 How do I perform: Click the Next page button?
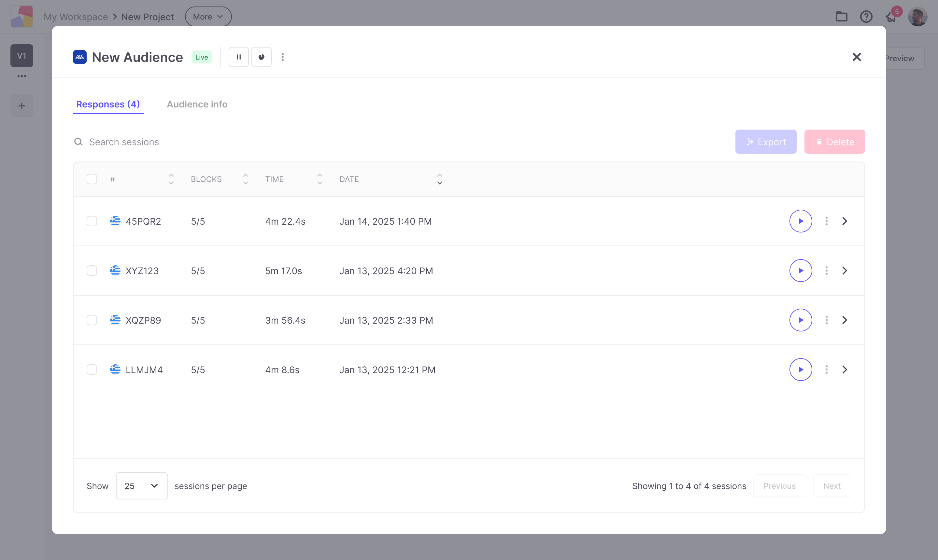pos(832,486)
